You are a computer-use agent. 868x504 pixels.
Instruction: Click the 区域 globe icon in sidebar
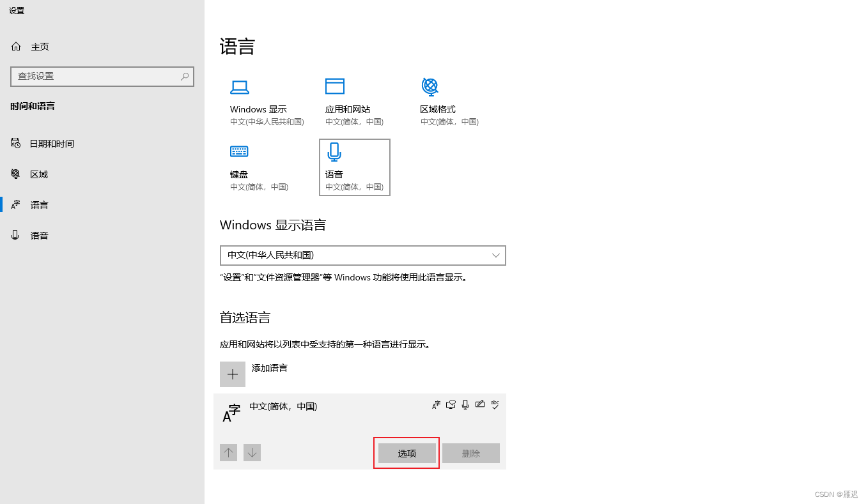[15, 174]
